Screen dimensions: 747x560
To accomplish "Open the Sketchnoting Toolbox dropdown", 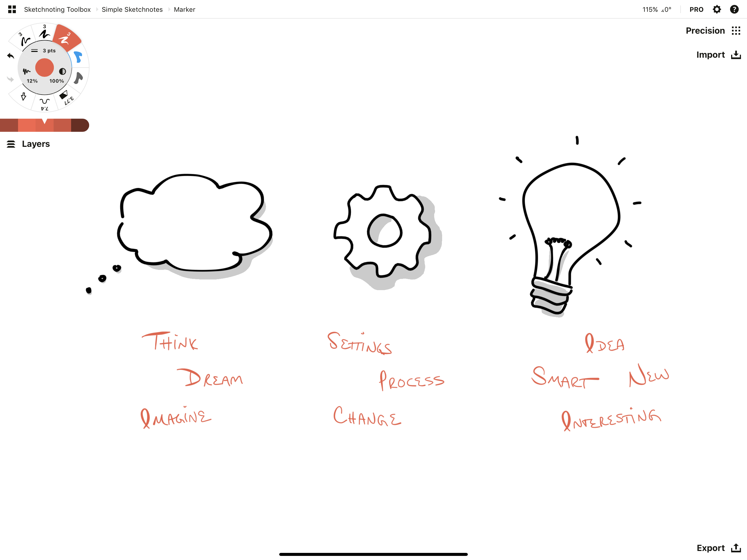I will coord(57,9).
